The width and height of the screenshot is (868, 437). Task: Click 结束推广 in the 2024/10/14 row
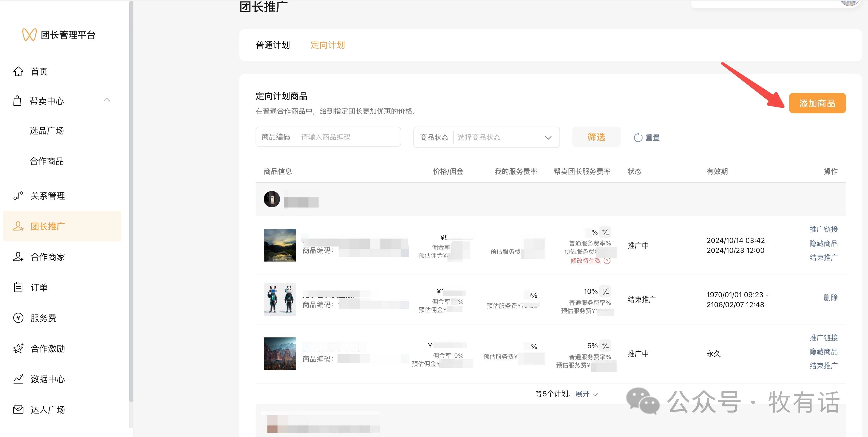pyautogui.click(x=823, y=258)
